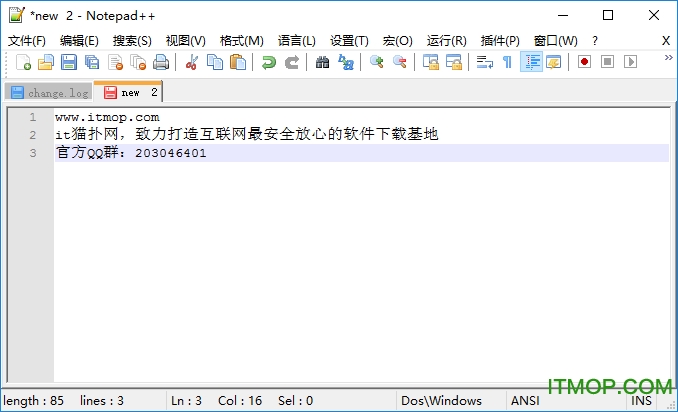The image size is (678, 412).
Task: Switch to the change.log tab
Action: [49, 93]
